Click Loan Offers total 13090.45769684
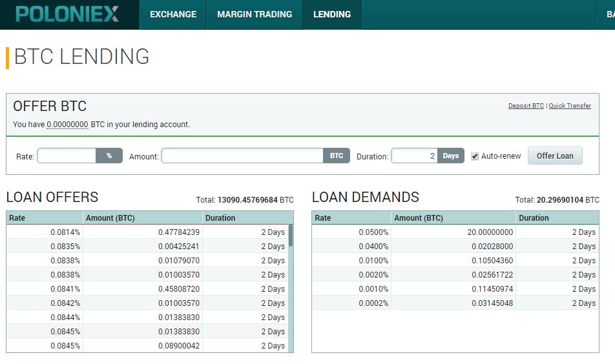 (247, 200)
